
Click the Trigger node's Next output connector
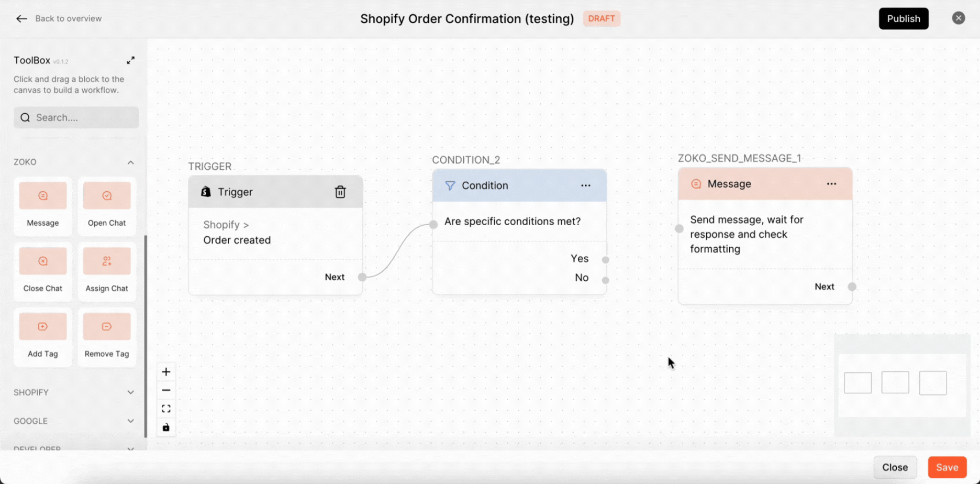point(362,277)
